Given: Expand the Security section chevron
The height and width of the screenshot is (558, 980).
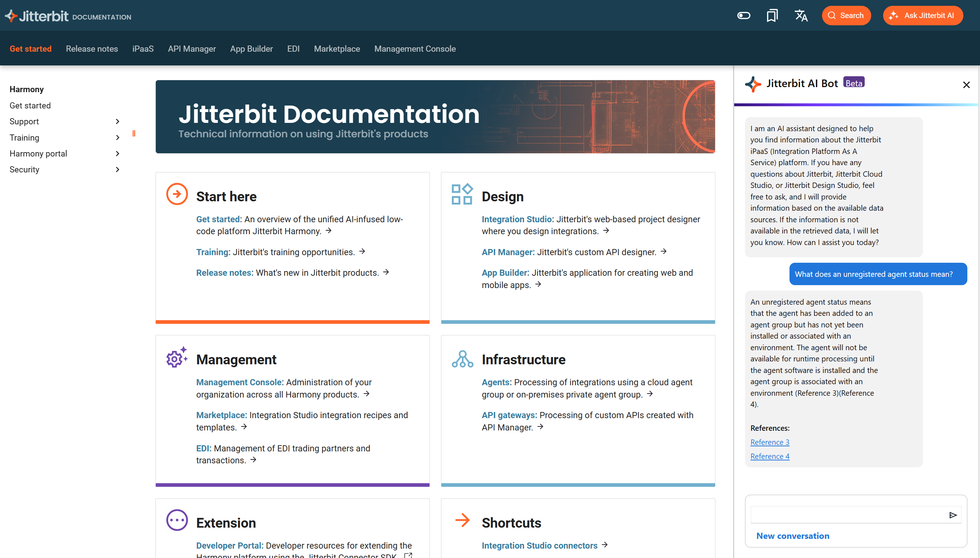Looking at the screenshot, I should 117,169.
